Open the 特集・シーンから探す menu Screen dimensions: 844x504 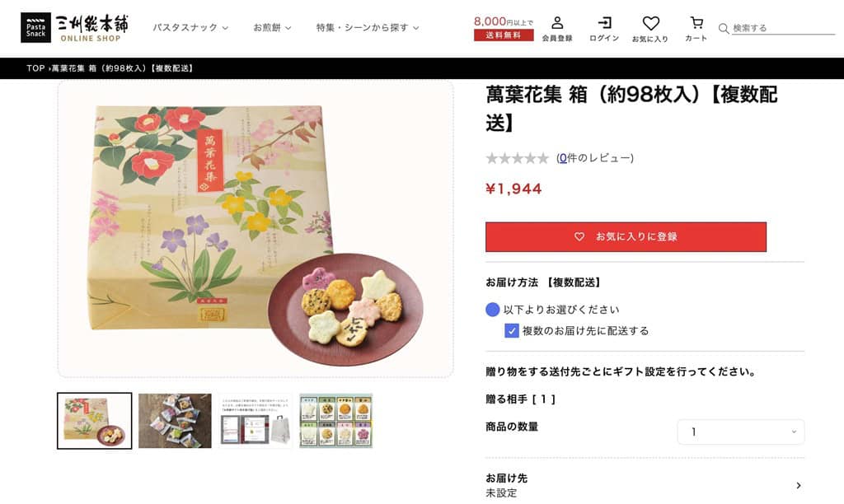point(368,27)
